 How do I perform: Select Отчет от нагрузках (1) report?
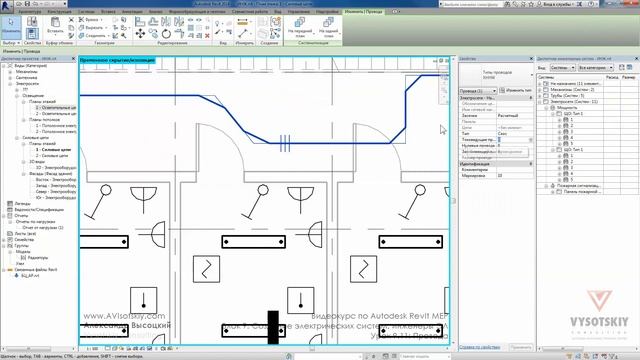pos(43,227)
